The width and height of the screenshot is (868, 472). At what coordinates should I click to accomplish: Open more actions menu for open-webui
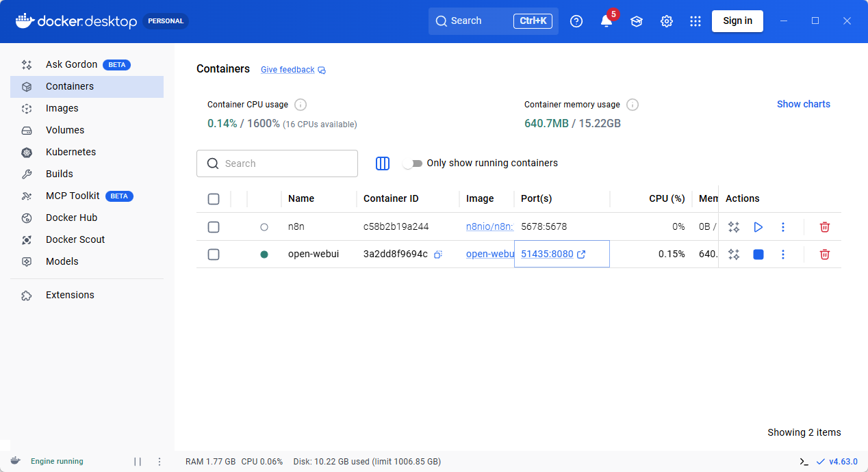coord(783,254)
